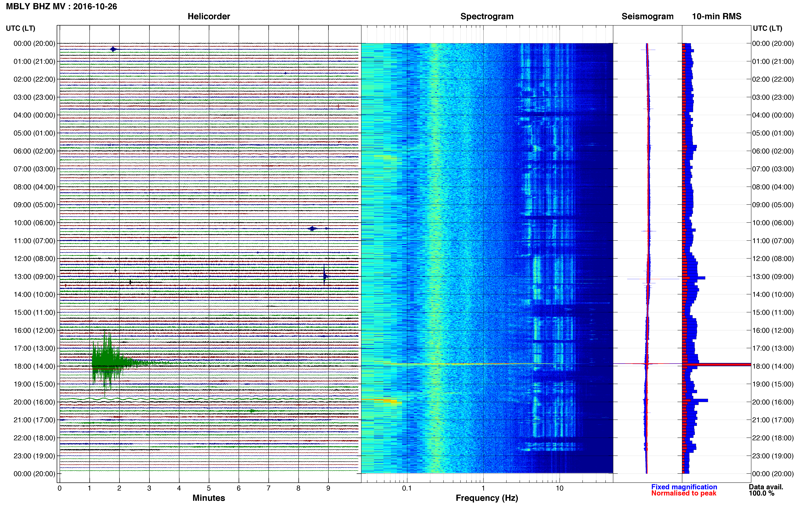The image size is (812, 508).
Task: Click the "Normalised to peak" legend text
Action: point(684,493)
